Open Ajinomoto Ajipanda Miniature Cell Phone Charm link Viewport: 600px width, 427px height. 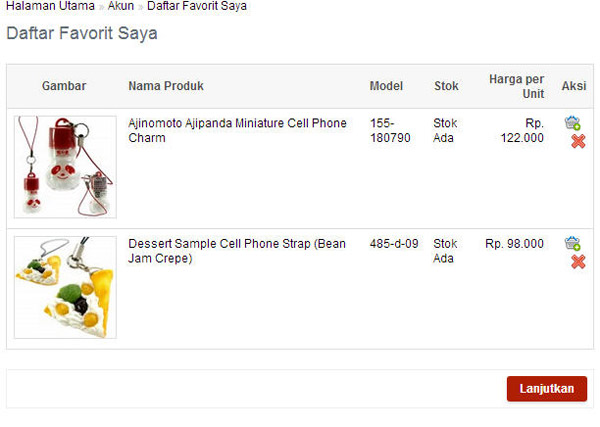(x=237, y=130)
